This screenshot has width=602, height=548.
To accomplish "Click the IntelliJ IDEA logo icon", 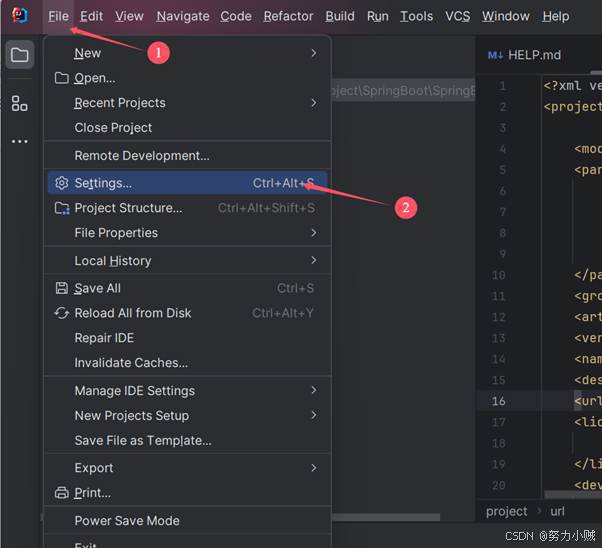I will (19, 15).
